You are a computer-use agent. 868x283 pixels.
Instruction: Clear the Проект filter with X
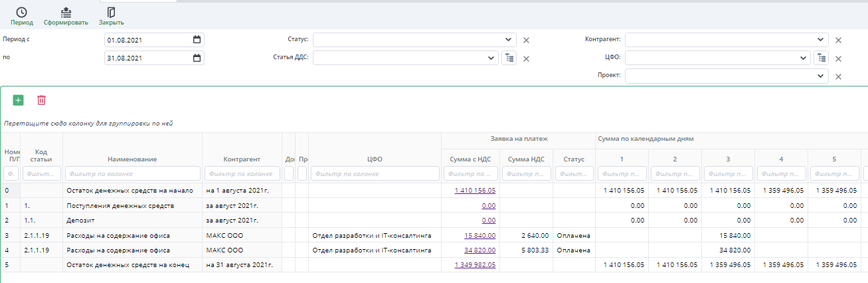(x=838, y=76)
